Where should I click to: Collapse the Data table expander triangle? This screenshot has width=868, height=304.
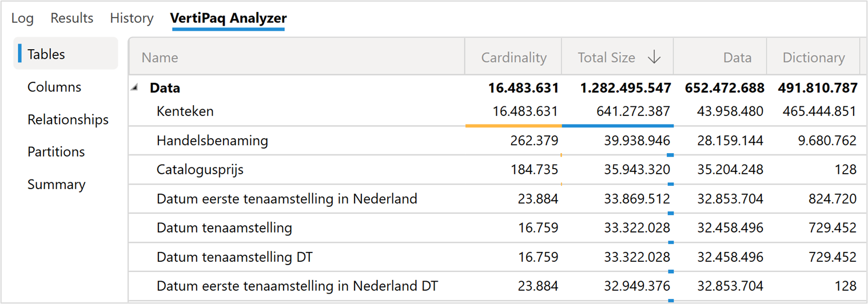135,87
